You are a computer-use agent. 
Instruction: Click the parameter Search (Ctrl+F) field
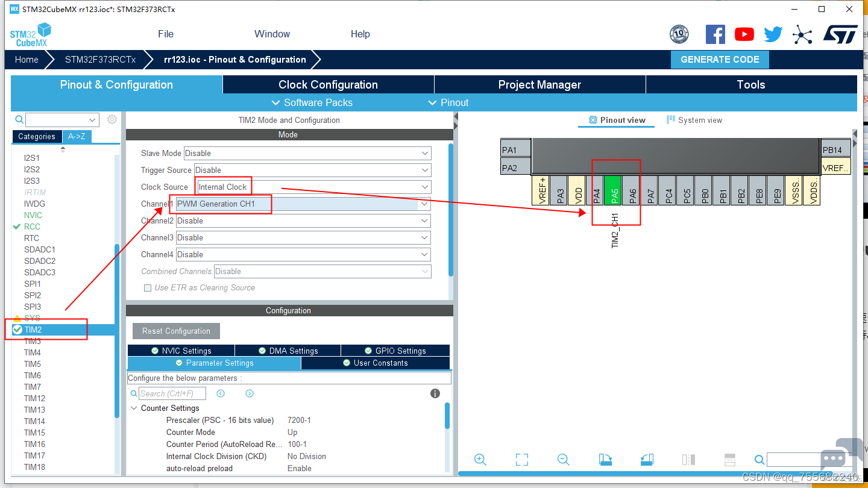(172, 393)
